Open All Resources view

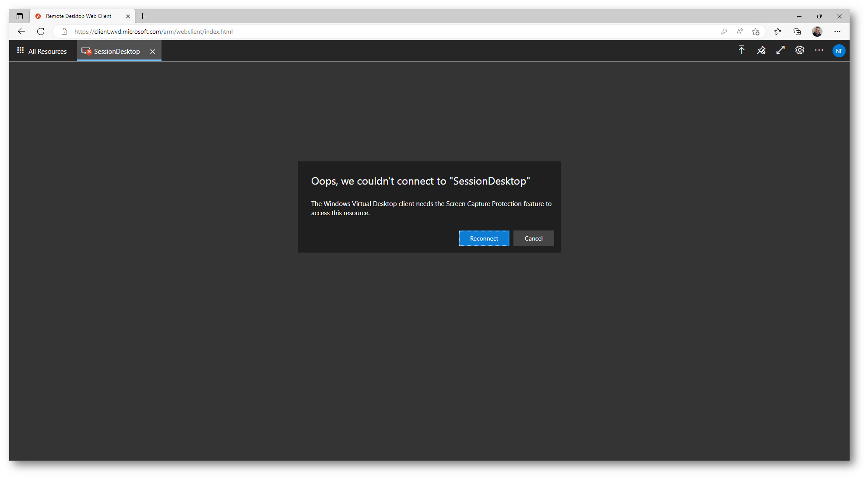[42, 51]
